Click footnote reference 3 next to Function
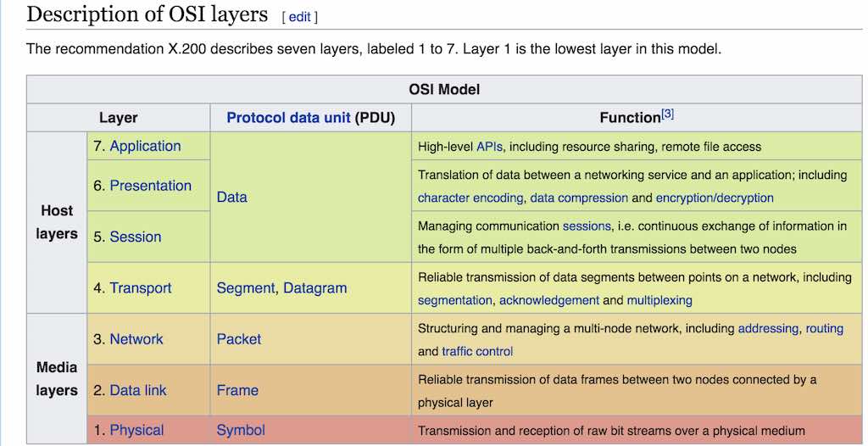The height and width of the screenshot is (446, 868). click(667, 114)
